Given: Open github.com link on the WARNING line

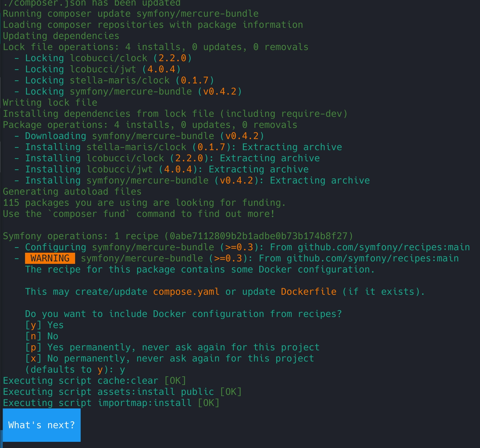Looking at the screenshot, I should point(372,258).
